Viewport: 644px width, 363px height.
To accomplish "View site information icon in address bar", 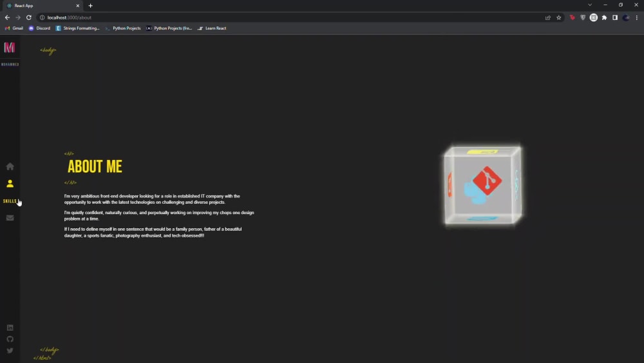I will pyautogui.click(x=42, y=17).
